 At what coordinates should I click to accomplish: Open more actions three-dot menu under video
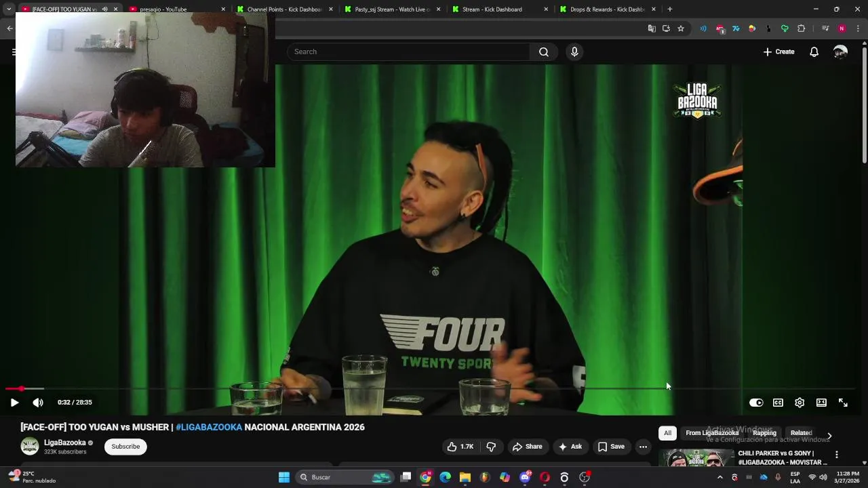coord(643,447)
